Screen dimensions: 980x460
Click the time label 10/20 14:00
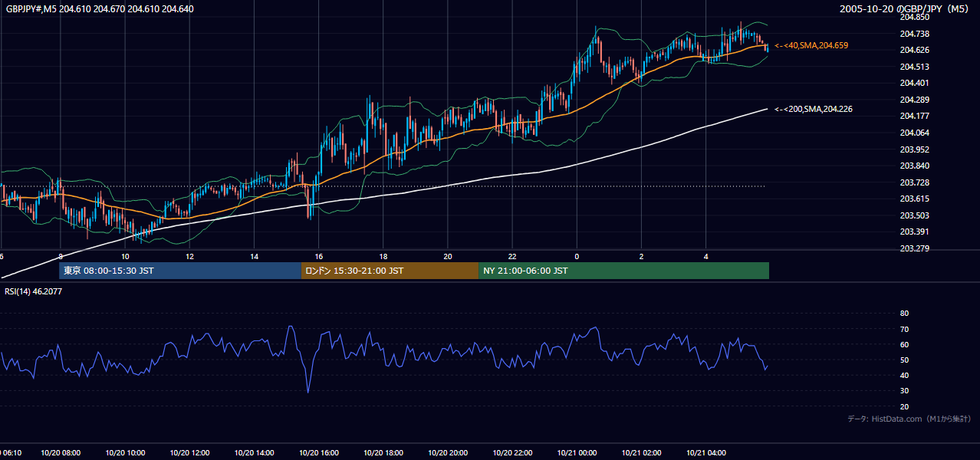coord(254,453)
